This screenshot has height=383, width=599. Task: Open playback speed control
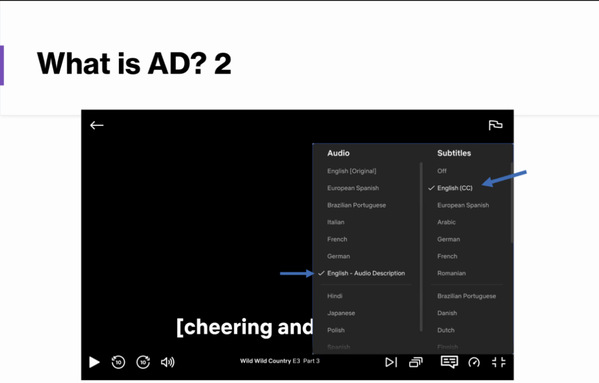474,362
